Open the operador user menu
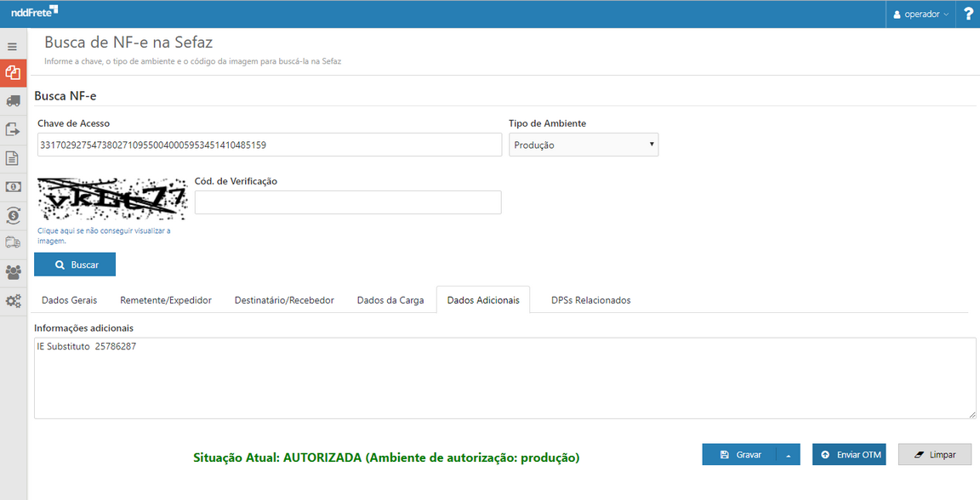 pos(920,14)
